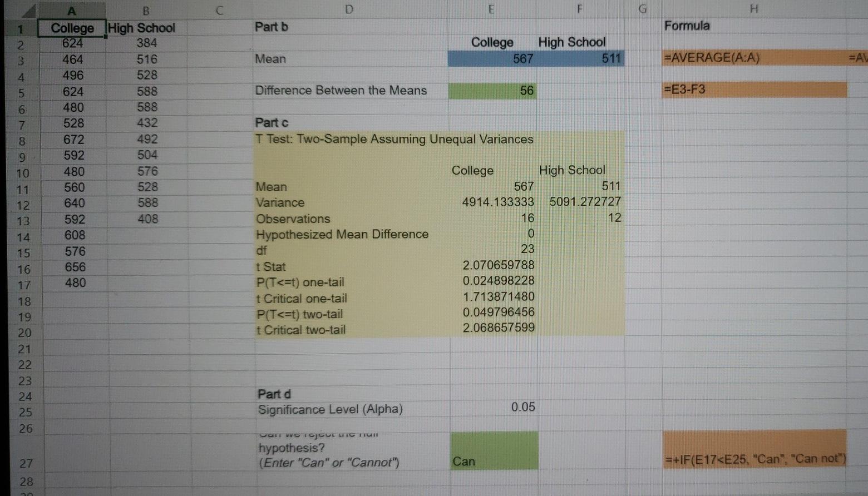Screen dimensions: 868x496
Task: Select column C header
Action: coord(219,10)
